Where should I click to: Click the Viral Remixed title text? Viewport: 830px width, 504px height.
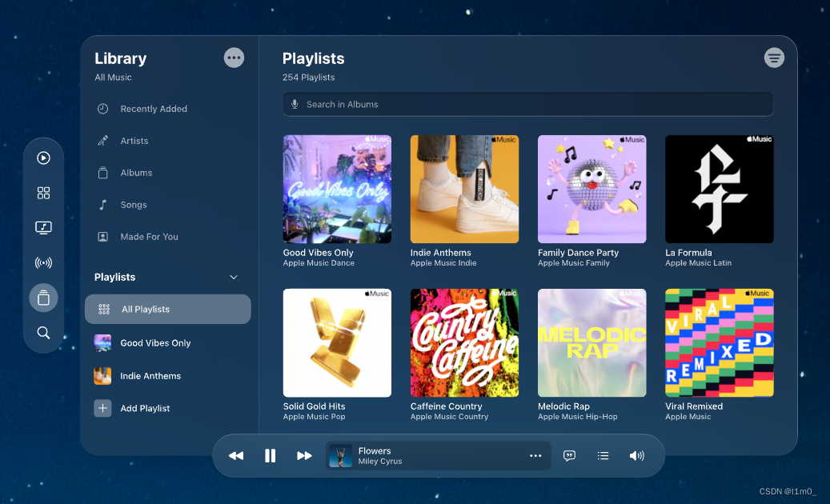tap(694, 406)
